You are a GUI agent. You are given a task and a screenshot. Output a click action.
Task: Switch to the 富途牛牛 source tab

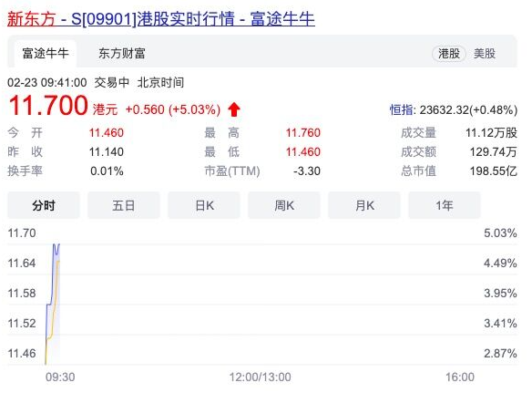point(46,53)
